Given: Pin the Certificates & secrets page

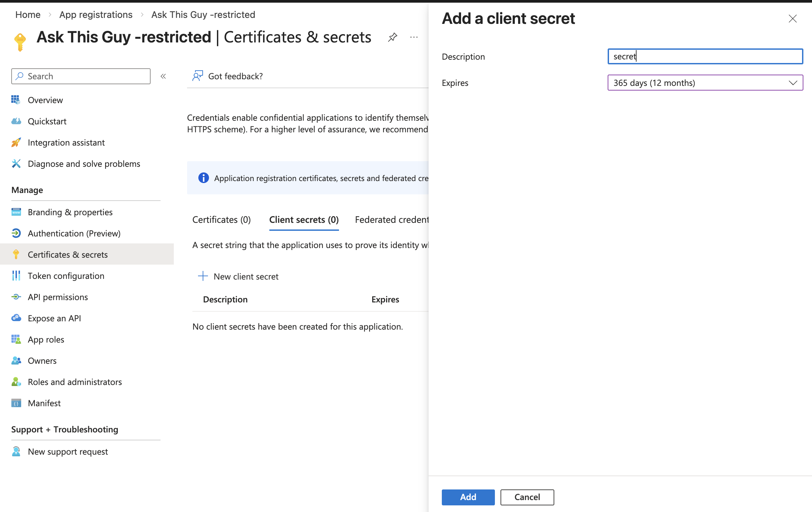Looking at the screenshot, I should click(392, 37).
